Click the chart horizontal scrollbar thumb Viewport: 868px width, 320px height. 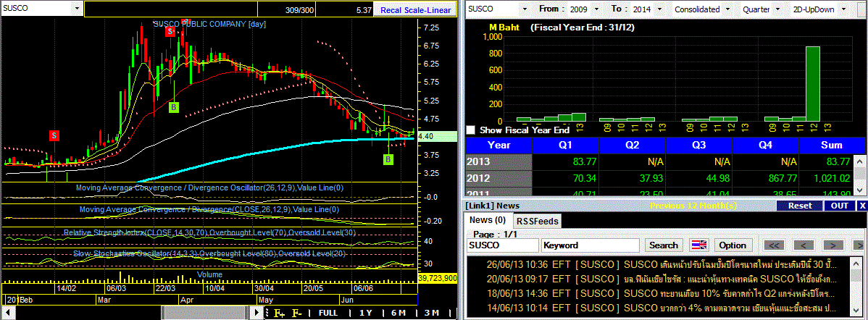coord(205,313)
